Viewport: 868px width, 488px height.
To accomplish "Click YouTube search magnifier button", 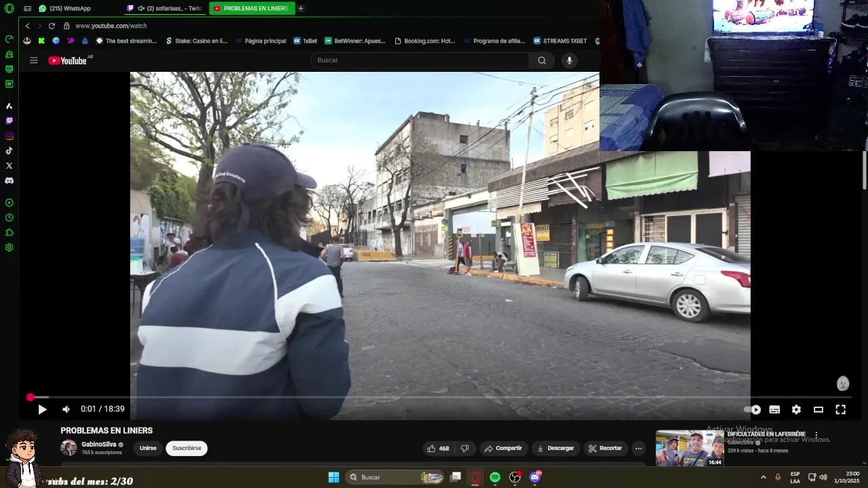I will tap(542, 60).
